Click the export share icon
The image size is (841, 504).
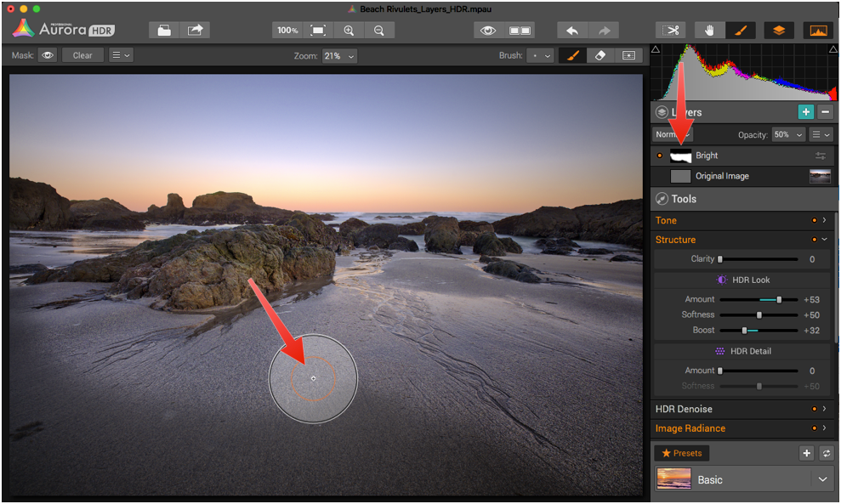[x=195, y=31]
